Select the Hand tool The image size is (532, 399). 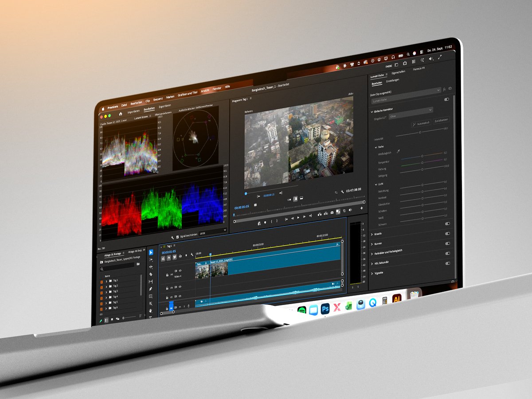[x=151, y=311]
